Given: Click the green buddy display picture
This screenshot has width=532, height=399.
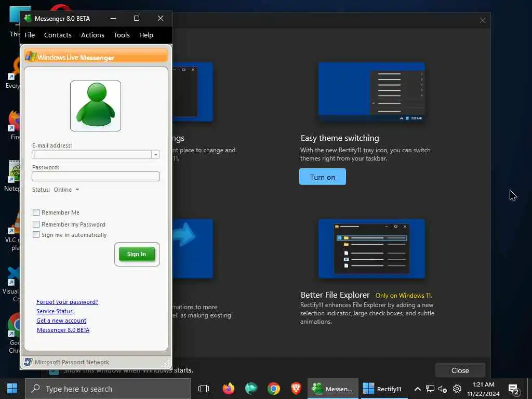Looking at the screenshot, I should [x=96, y=106].
